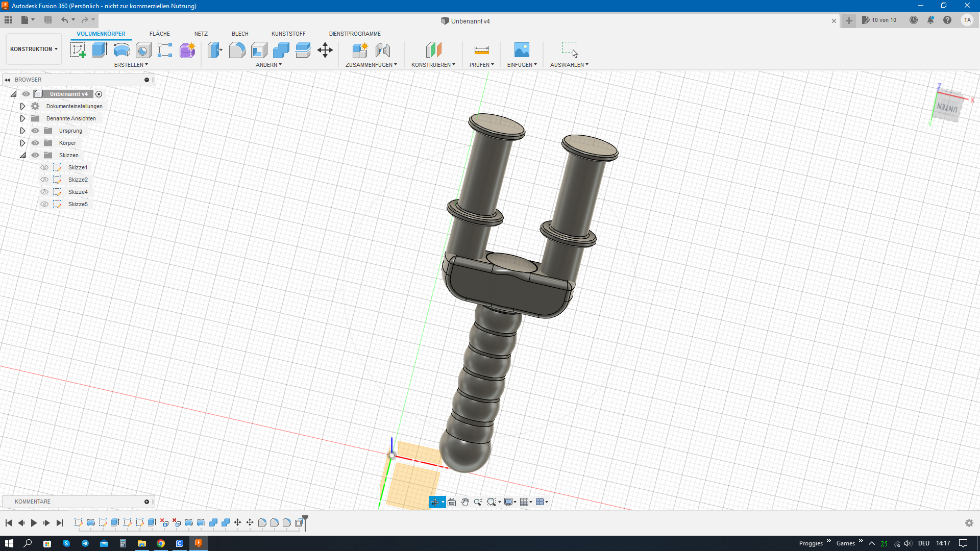The width and height of the screenshot is (980, 551).
Task: Click the Joint tool icon
Action: [382, 50]
